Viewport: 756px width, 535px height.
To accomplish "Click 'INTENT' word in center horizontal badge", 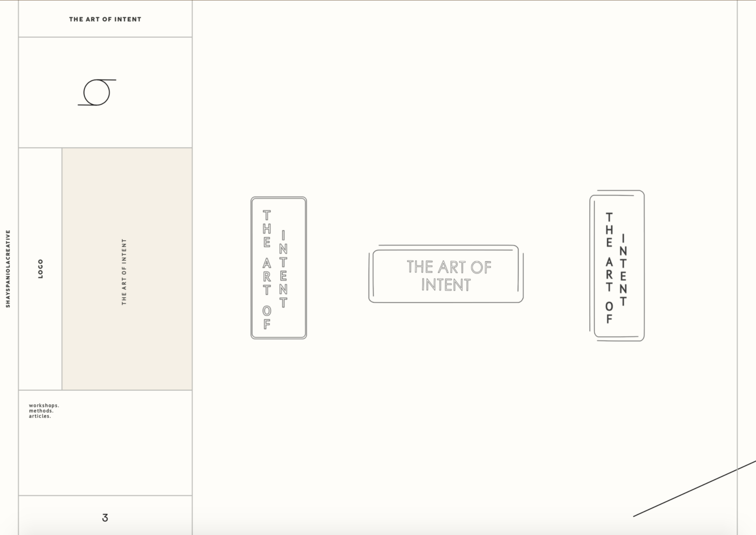I will point(446,285).
